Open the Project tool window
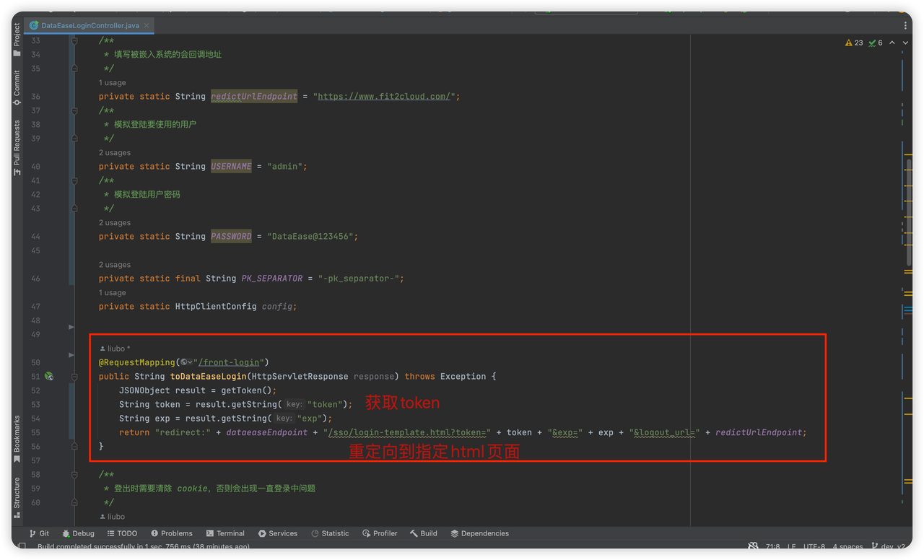The height and width of the screenshot is (560, 924). [17, 40]
